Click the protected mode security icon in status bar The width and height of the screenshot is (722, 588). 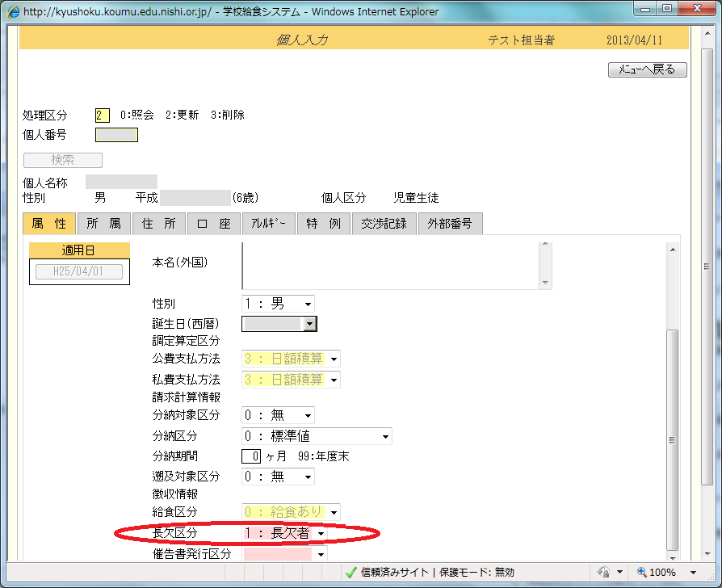point(602,572)
